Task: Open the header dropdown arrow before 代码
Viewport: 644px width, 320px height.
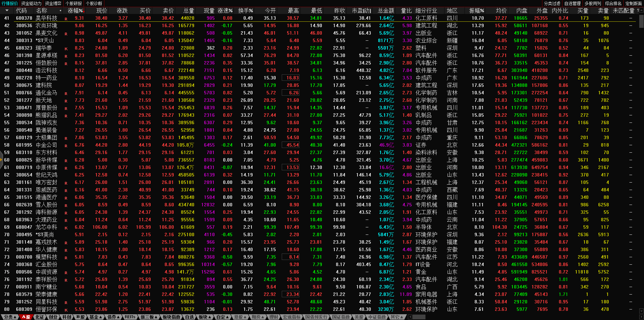Action: pyautogui.click(x=7, y=11)
